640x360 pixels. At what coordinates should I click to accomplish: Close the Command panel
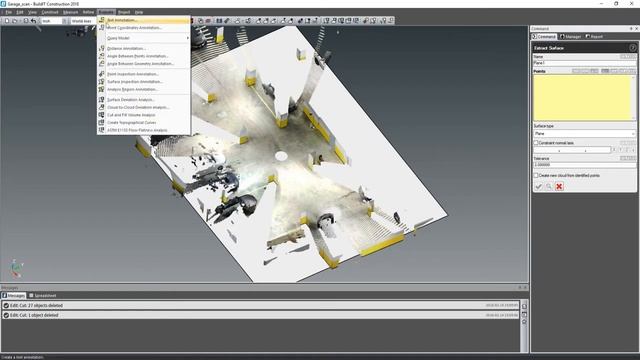coord(636,29)
